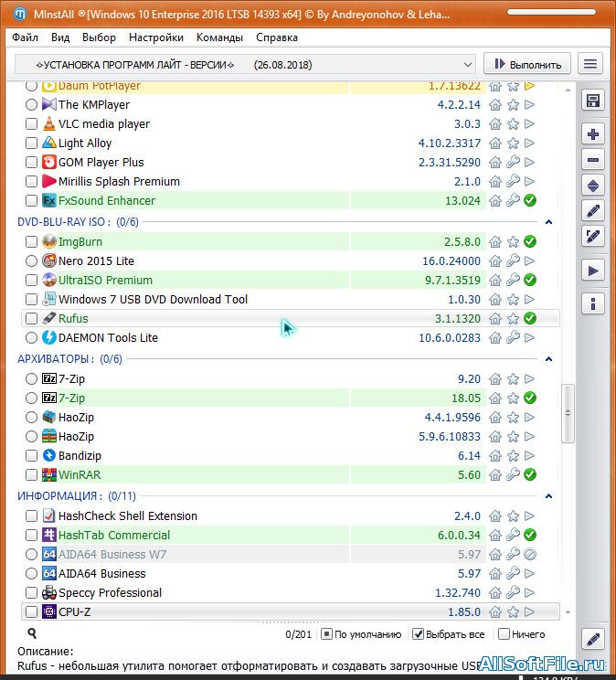Click the bottom-right pencil icon near description
Screen dimensions: 616x680
592,639
